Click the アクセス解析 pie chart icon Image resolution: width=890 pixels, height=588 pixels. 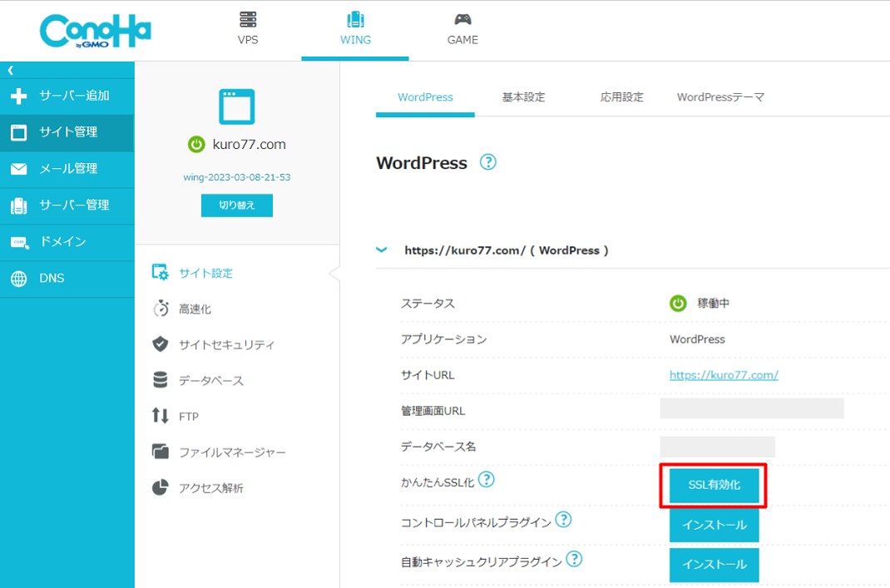[160, 487]
